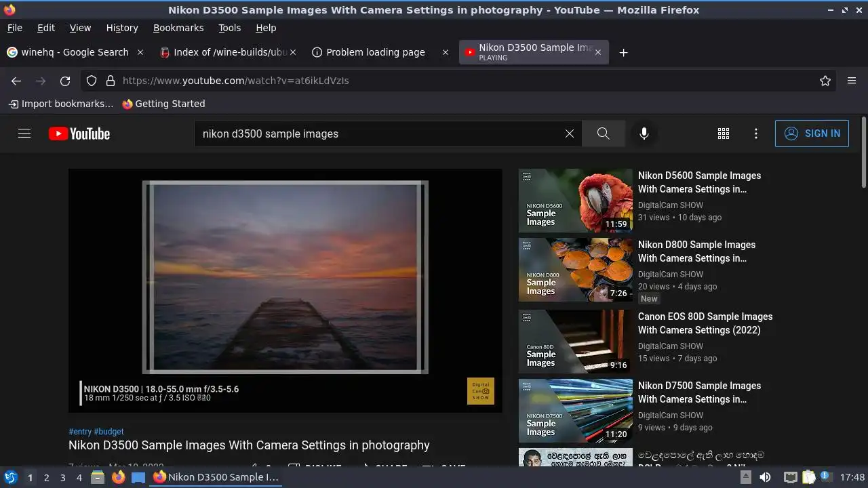Close the playing Nikon D3500 tab

597,52
